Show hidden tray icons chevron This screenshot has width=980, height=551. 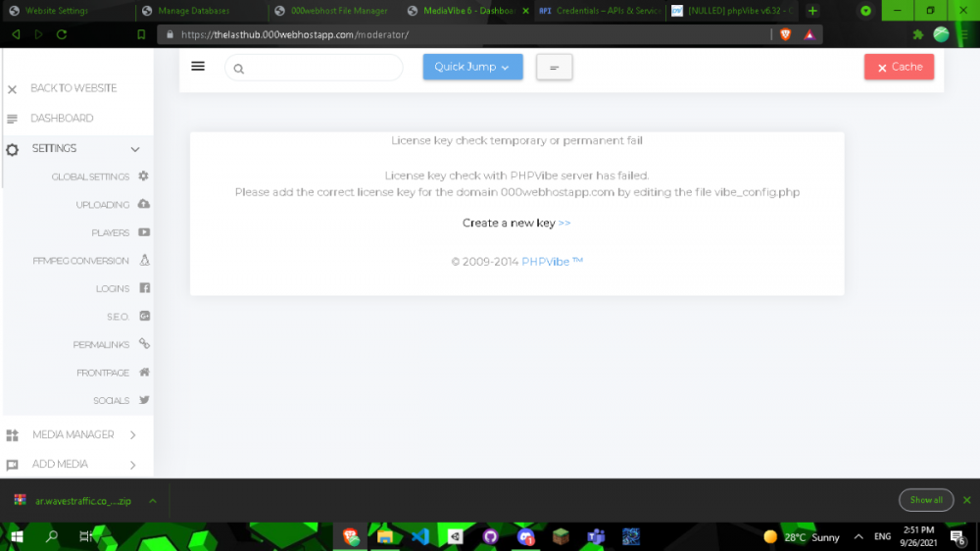click(858, 536)
